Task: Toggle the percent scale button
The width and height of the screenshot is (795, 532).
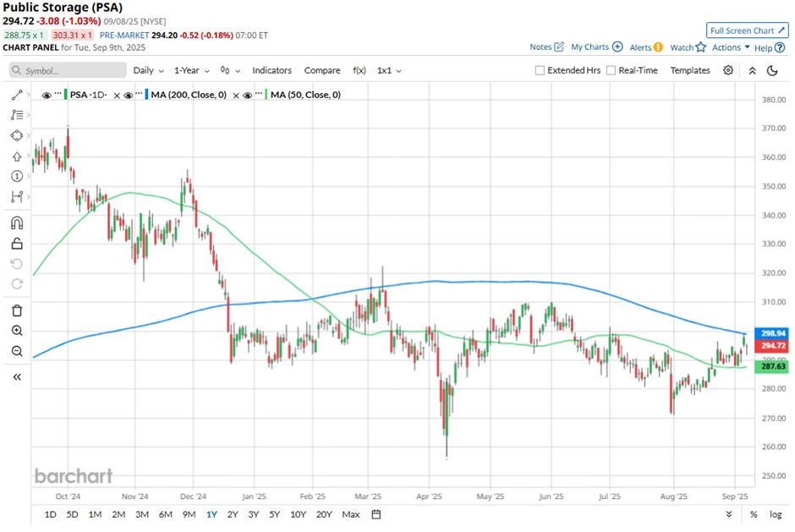Action: [754, 514]
